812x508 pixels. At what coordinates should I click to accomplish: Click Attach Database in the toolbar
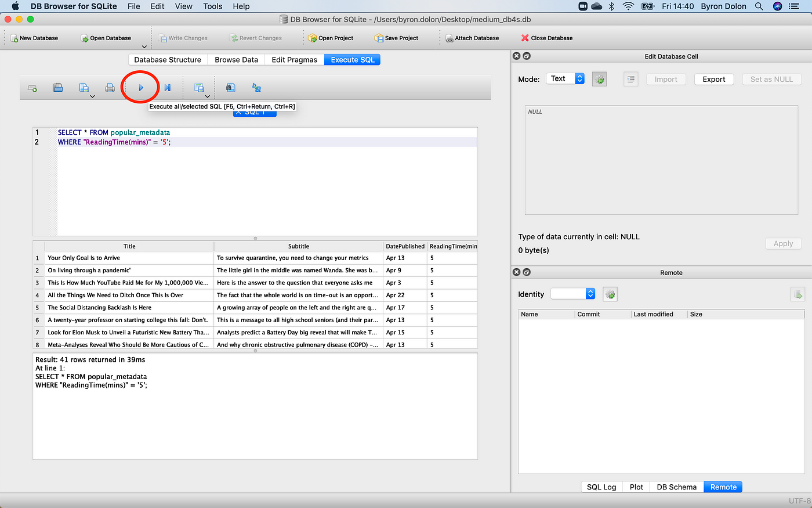472,38
